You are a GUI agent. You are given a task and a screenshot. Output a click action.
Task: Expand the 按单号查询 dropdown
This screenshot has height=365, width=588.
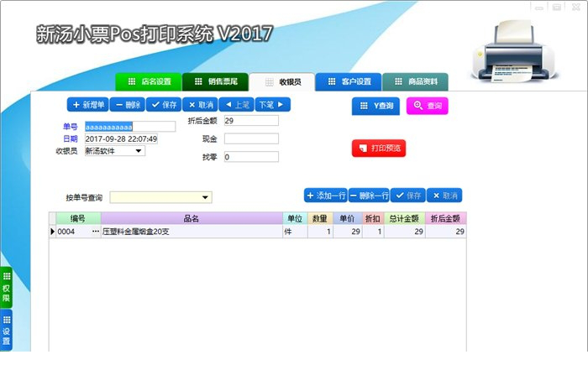[205, 197]
